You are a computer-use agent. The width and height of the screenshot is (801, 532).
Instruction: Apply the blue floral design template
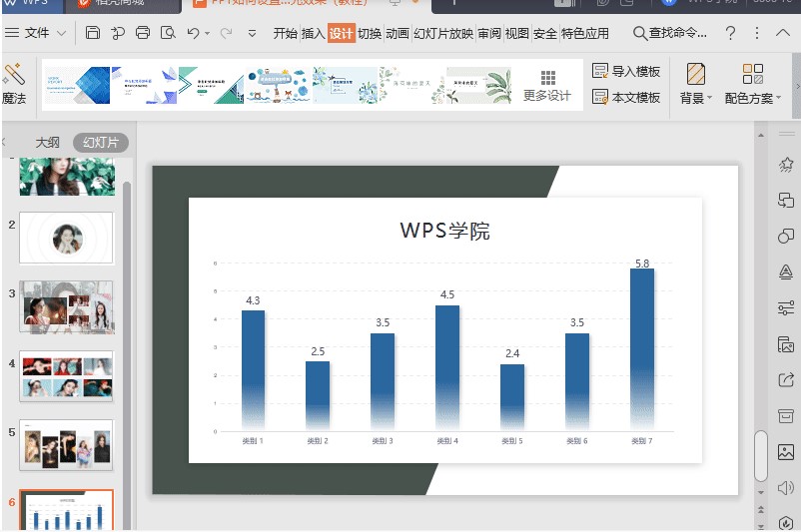coord(346,85)
